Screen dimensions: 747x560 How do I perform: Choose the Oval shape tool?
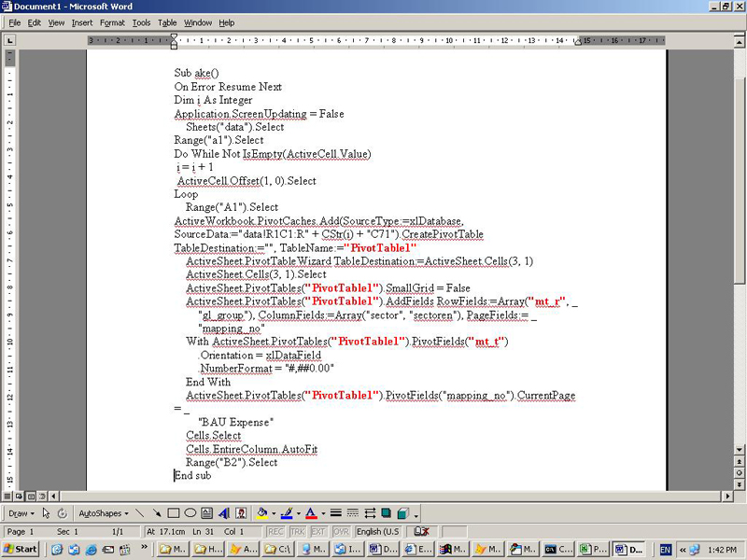click(x=190, y=513)
